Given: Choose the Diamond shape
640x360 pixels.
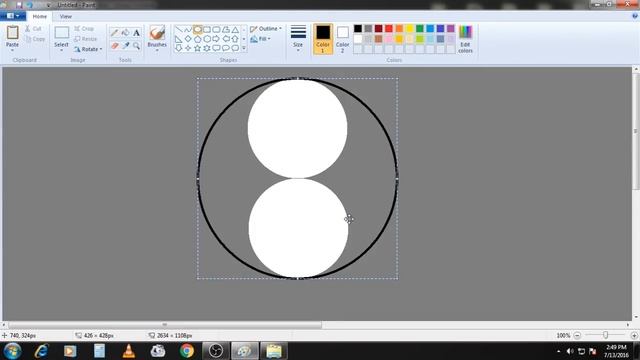Looking at the screenshot, I should click(188, 39).
